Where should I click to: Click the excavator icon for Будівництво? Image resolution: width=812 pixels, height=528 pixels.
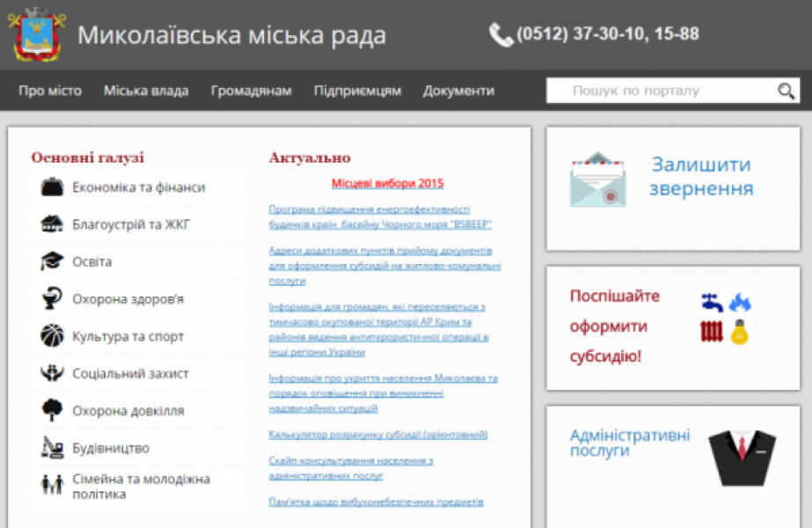tap(52, 448)
